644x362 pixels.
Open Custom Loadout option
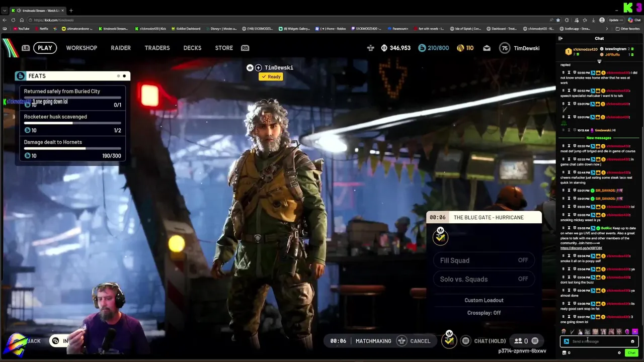tap(484, 300)
